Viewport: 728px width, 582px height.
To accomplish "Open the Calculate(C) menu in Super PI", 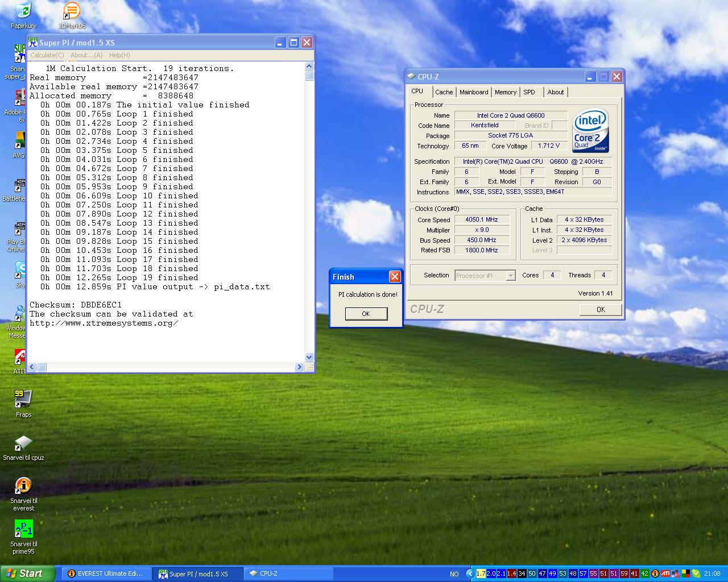I will 47,55.
